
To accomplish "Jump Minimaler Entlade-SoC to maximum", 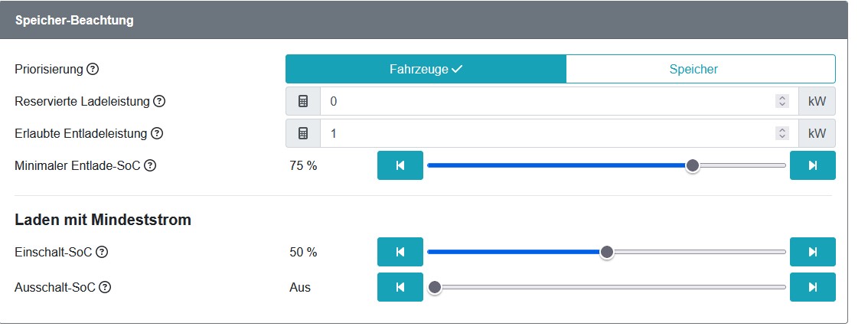I will [x=812, y=165].
